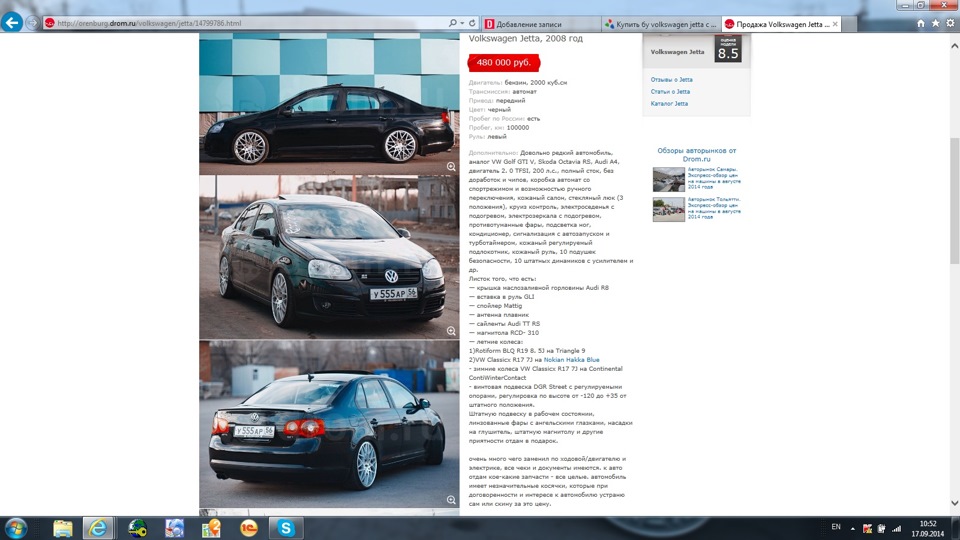Open the globe-with-key taskbar app
960x540 pixels.
pos(138,528)
